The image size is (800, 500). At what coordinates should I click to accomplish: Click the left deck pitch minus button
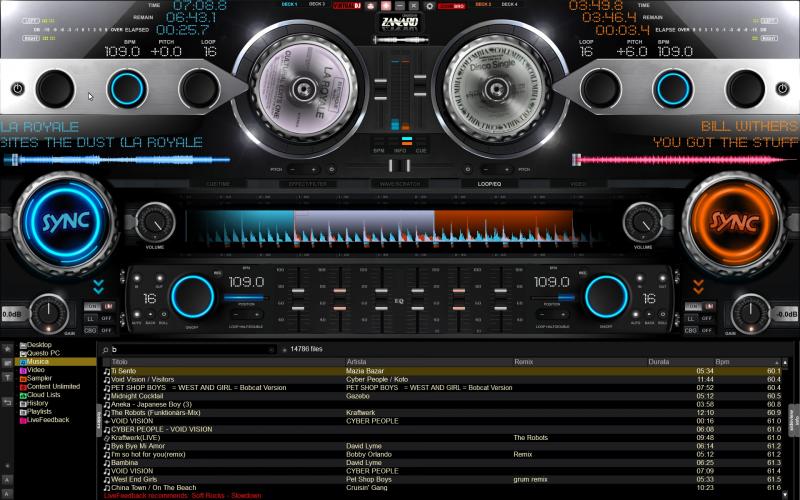coord(292,169)
